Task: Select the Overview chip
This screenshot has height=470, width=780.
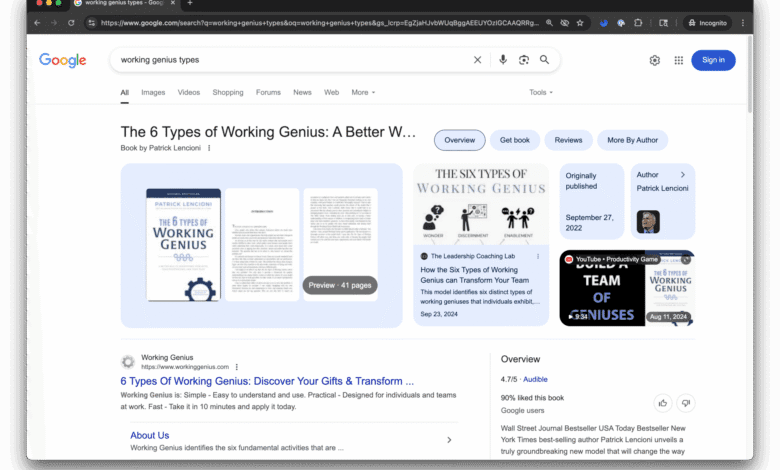Action: point(460,140)
